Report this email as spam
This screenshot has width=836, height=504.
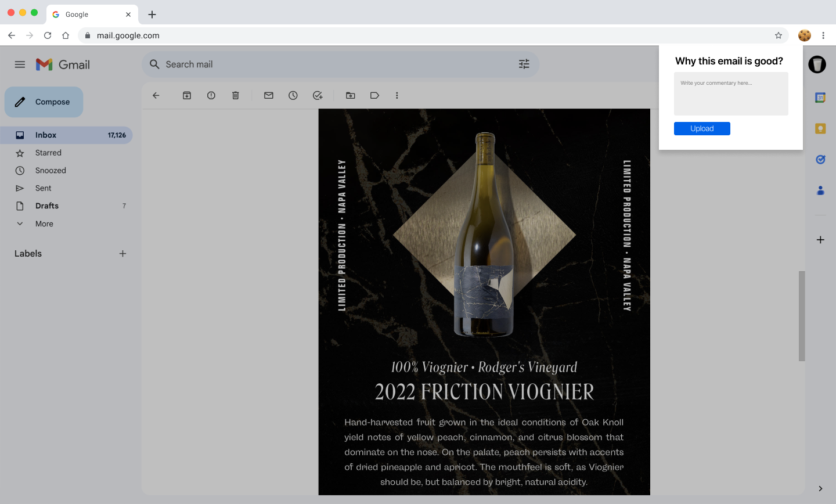coord(211,95)
